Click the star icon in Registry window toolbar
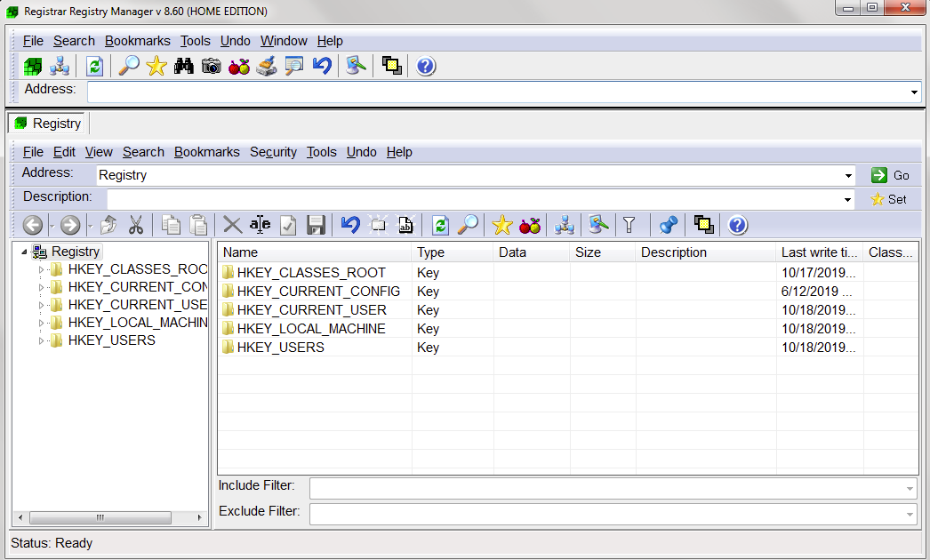This screenshot has height=560, width=930. (501, 225)
